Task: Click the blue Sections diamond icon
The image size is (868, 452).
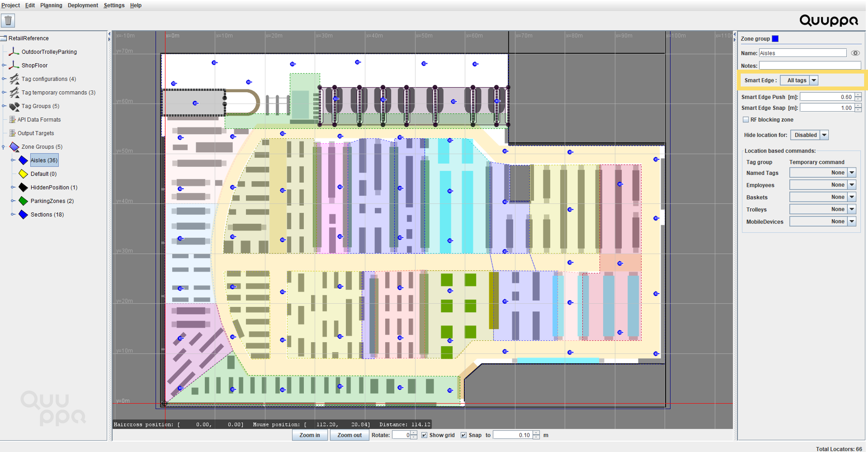Action: [23, 215]
